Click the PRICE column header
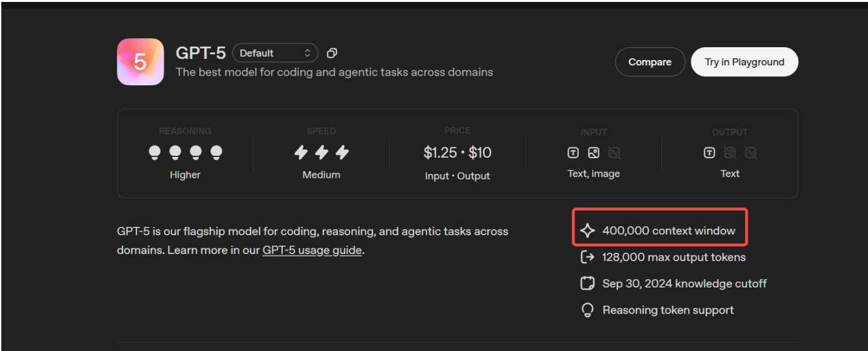 tap(458, 131)
